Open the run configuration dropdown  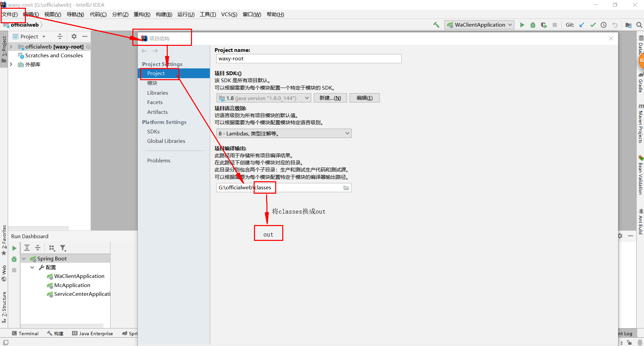click(509, 25)
